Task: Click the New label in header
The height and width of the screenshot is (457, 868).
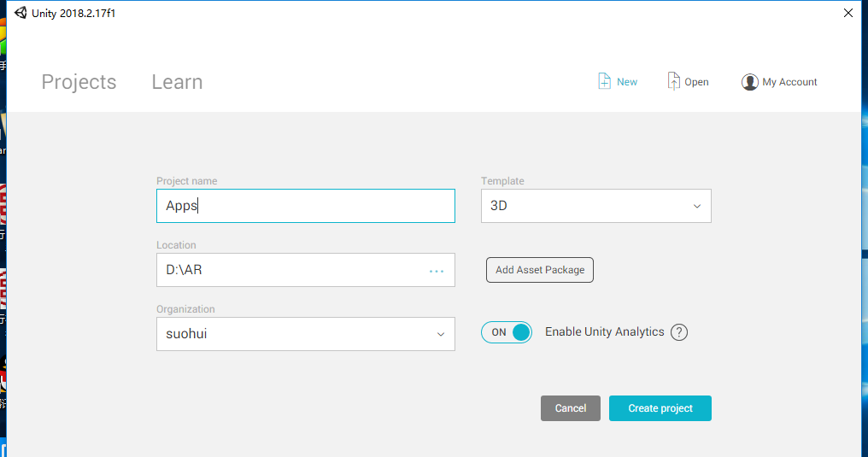Action: click(627, 82)
